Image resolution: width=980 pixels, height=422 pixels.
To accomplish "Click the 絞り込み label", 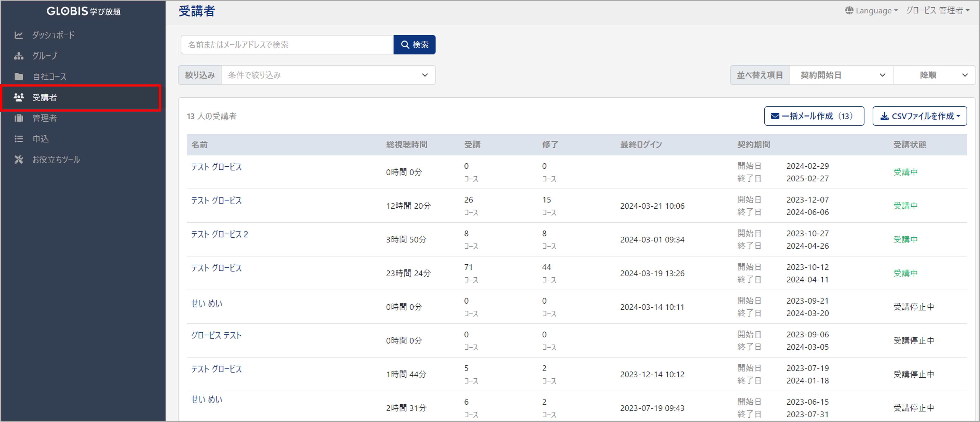I will 200,75.
